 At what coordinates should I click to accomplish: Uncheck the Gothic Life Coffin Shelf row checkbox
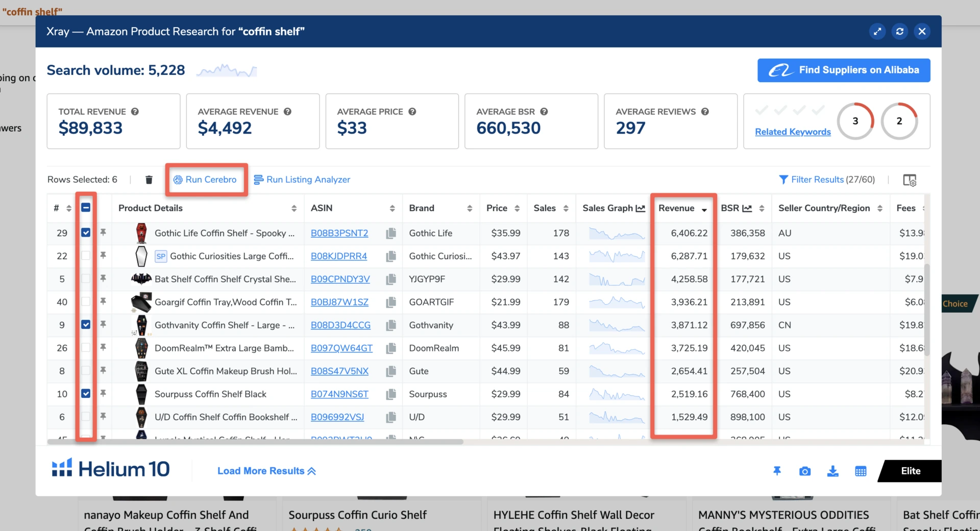click(86, 233)
